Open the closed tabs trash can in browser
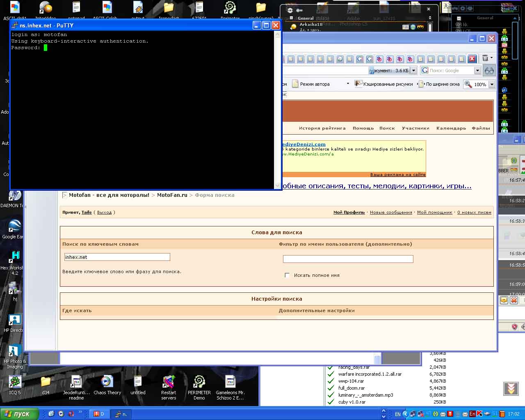Image resolution: width=525 pixels, height=420 pixels. point(485,58)
